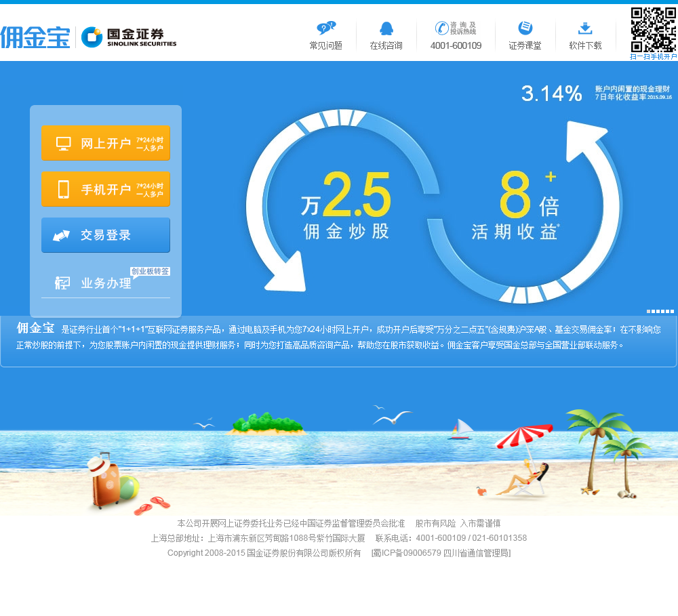Image resolution: width=678 pixels, height=616 pixels.
Task: Click the 股市有风险 入市需谨慎 notice
Action: tap(458, 523)
